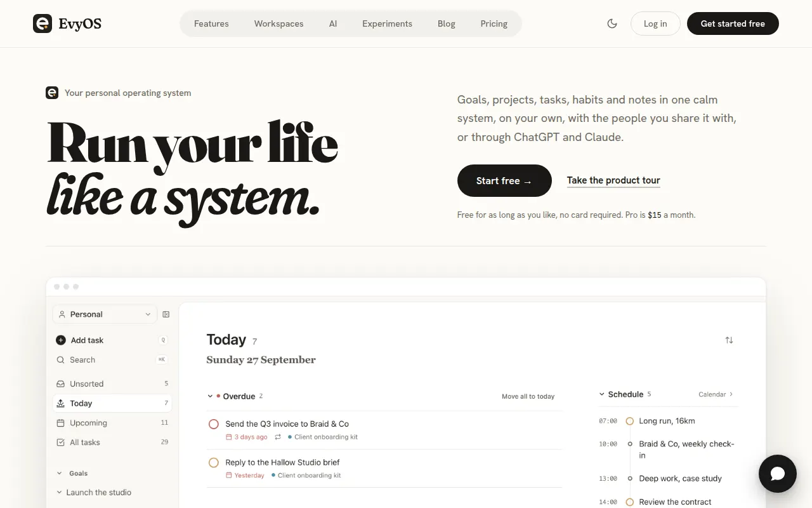Open the Personal workspace dropdown
Viewport: 812px width, 508px height.
[105, 314]
